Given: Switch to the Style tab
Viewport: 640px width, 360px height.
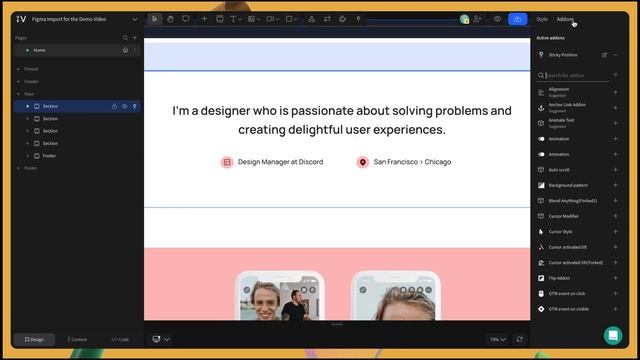Looking at the screenshot, I should click(542, 19).
